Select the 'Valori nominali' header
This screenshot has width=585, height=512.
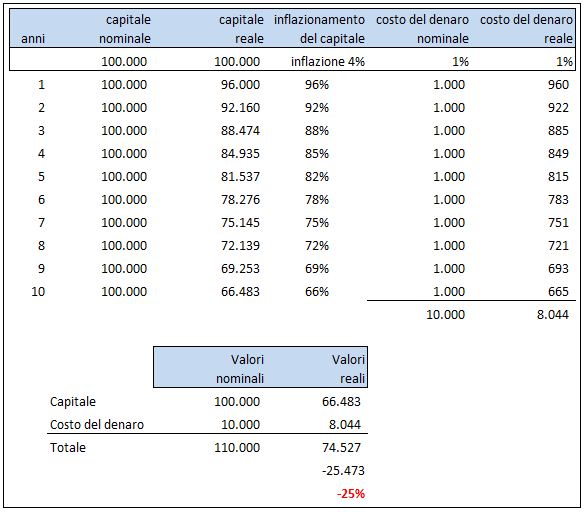(240, 369)
